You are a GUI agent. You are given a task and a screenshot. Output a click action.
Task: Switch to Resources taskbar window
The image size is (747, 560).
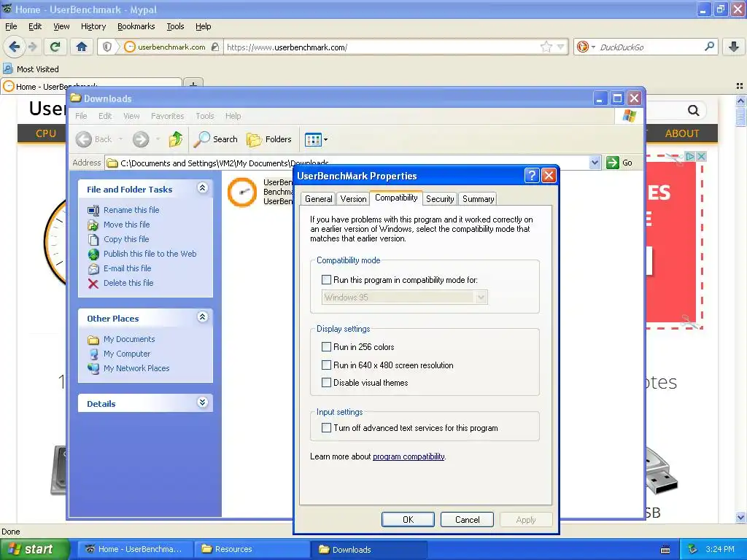click(x=252, y=549)
